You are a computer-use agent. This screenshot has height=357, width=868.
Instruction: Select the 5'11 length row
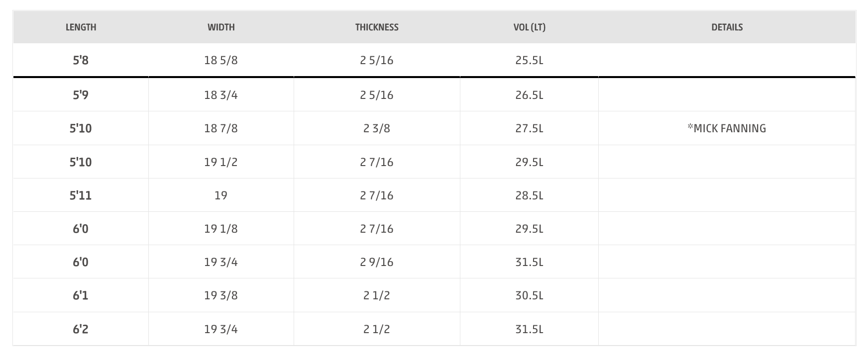[434, 195]
